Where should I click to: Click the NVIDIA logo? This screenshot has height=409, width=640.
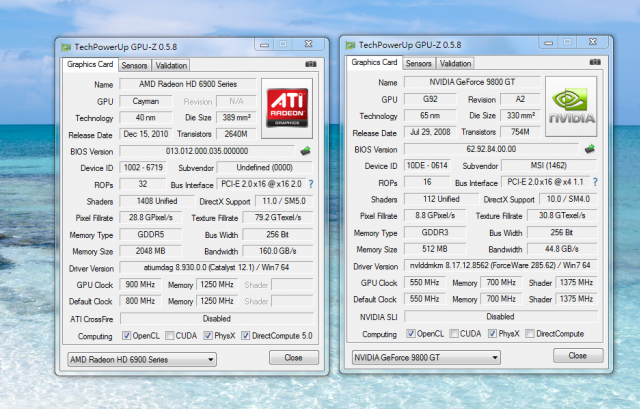coord(571,107)
